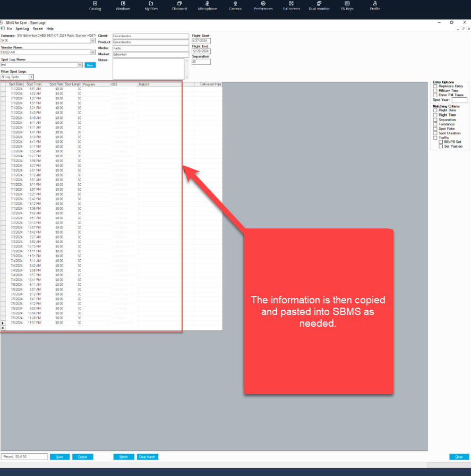Open the Help menu
The width and height of the screenshot is (471, 476).
pos(50,29)
